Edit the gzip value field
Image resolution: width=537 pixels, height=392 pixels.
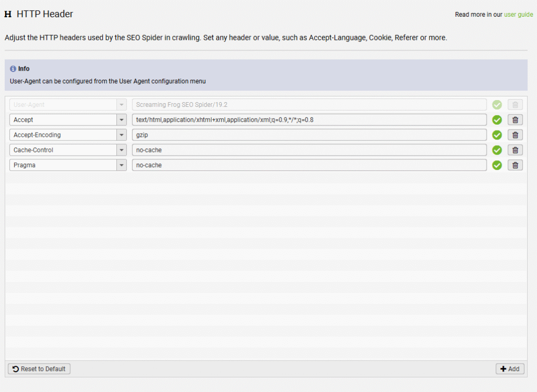pos(309,135)
